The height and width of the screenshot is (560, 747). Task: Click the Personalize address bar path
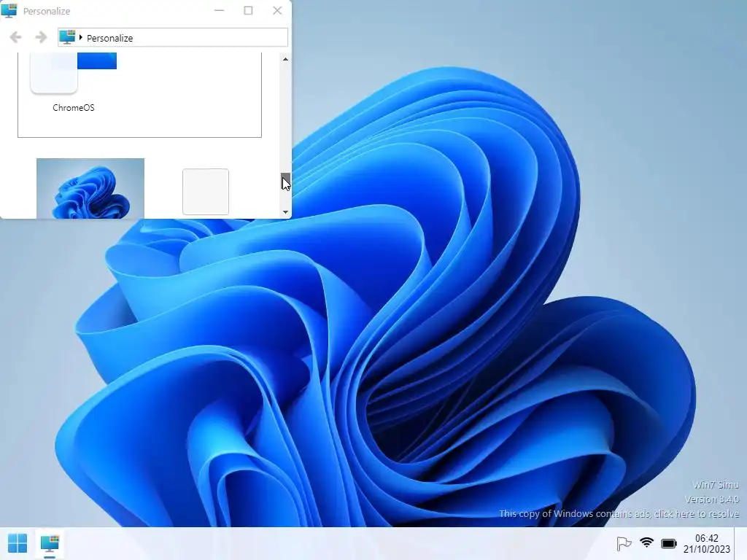173,37
